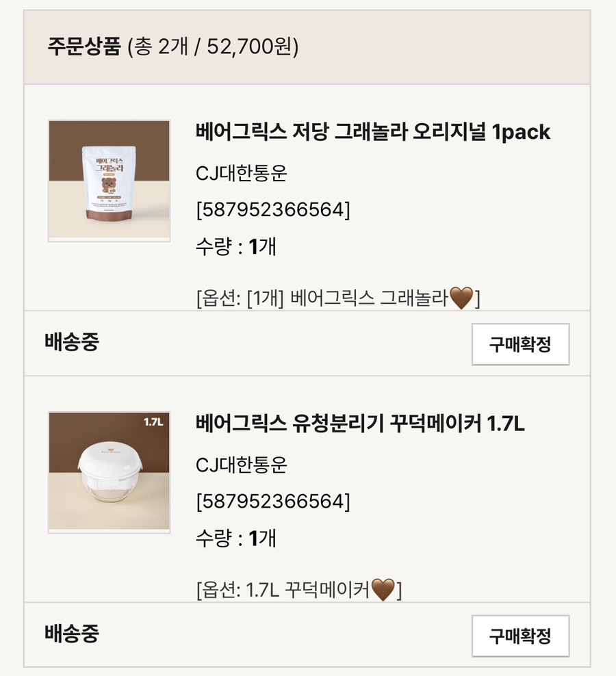The height and width of the screenshot is (676, 616).
Task: Click 구매확정 button for granola item
Action: pos(520,344)
